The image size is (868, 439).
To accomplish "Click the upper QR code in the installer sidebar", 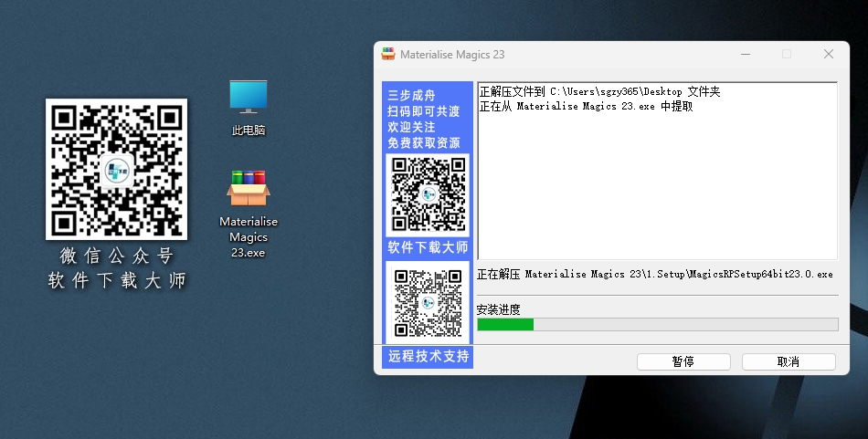I will pos(428,194).
